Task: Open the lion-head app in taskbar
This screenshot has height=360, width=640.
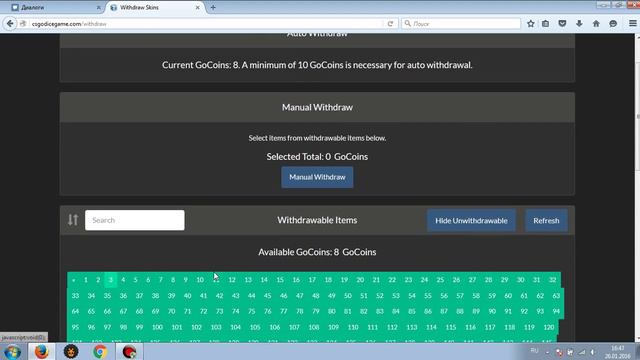Action: coord(71,351)
